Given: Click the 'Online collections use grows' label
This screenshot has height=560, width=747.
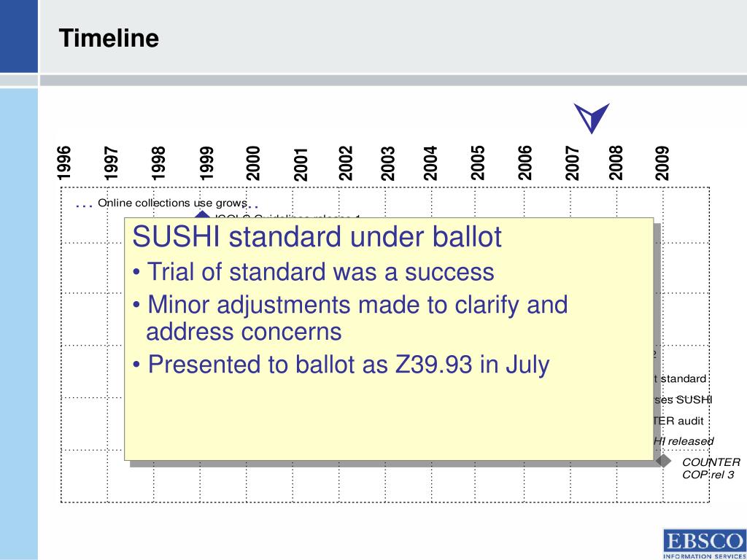Looking at the screenshot, I should coord(172,203).
